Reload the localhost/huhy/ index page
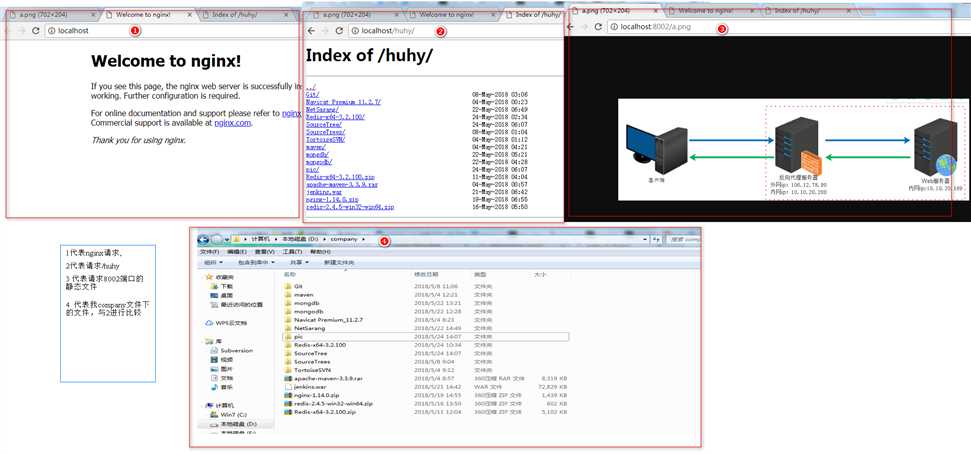This screenshot has width=971, height=454. pyautogui.click(x=339, y=30)
